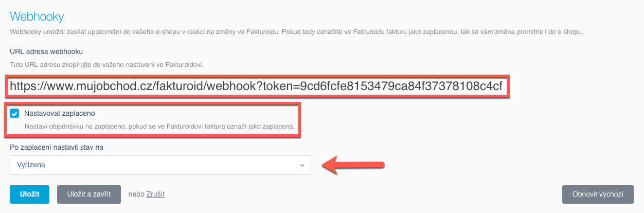The image size is (644, 213).
Task: Click the webhook URL address text
Action: point(256,86)
